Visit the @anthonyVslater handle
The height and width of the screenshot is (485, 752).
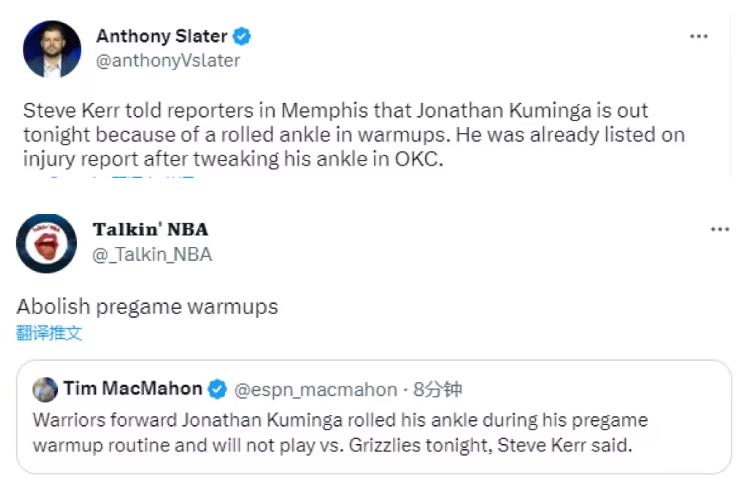pyautogui.click(x=167, y=60)
